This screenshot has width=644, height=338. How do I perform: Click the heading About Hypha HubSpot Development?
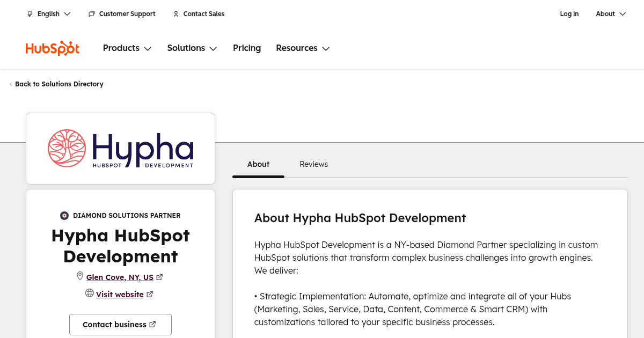click(x=360, y=218)
